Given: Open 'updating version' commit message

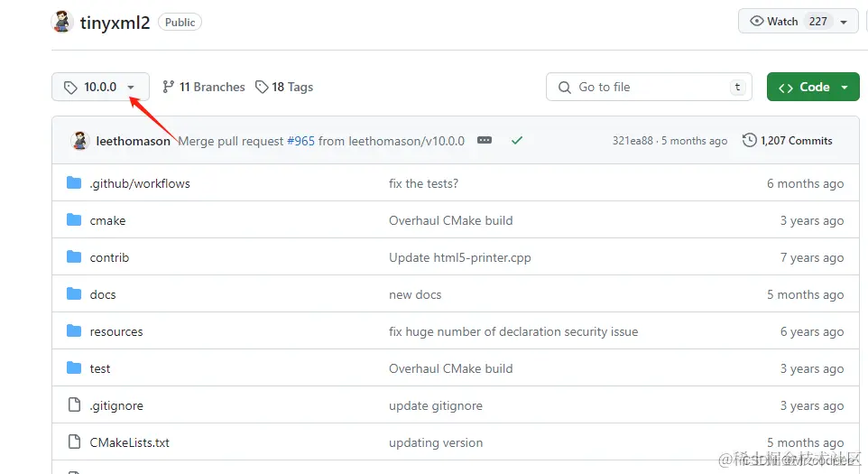Looking at the screenshot, I should click(x=436, y=443).
